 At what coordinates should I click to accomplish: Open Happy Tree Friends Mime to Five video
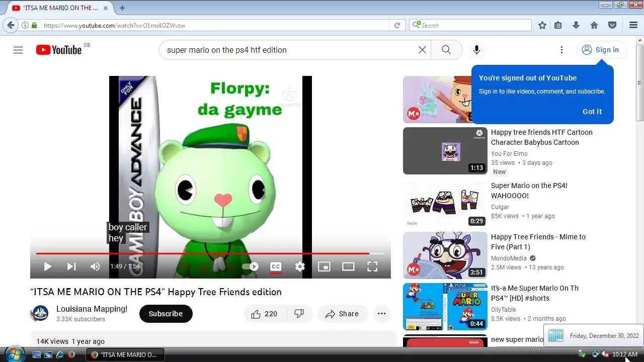click(538, 242)
